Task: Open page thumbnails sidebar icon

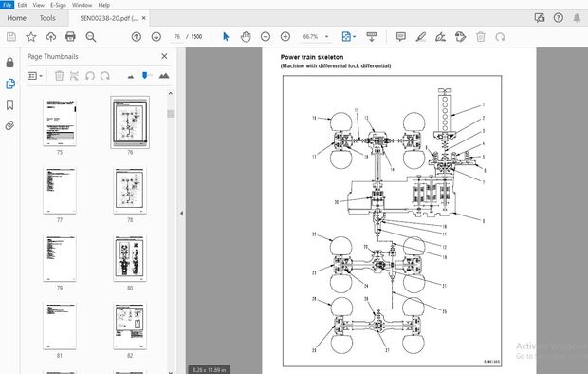Action: pos(10,84)
